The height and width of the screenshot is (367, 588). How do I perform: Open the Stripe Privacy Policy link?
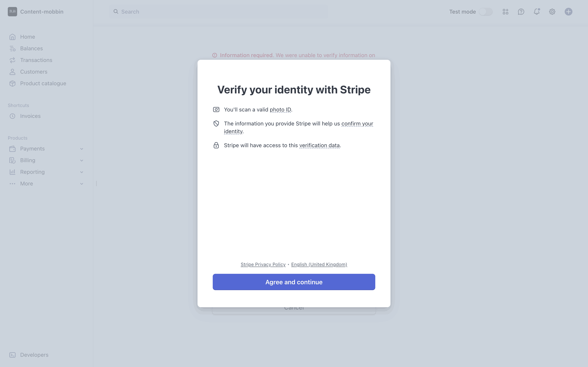tap(263, 264)
